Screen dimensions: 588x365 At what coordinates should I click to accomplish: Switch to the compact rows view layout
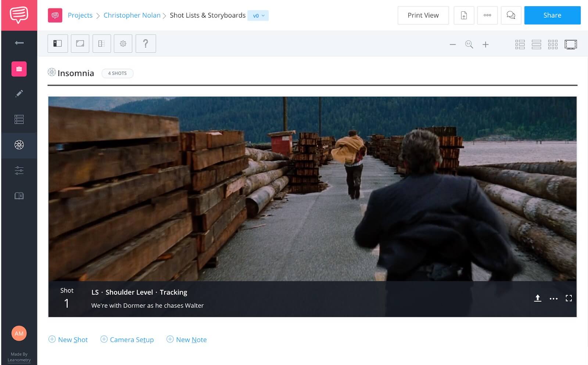[537, 44]
